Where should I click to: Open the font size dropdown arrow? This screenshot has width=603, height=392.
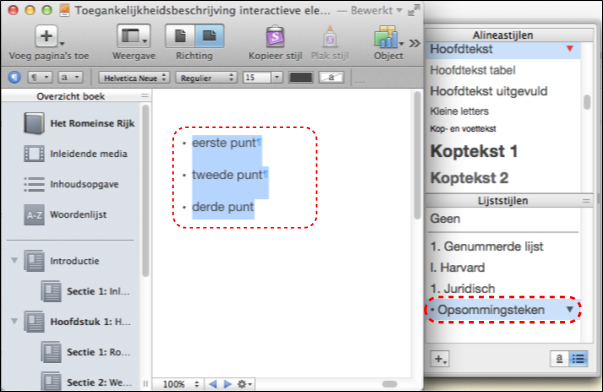pyautogui.click(x=277, y=78)
